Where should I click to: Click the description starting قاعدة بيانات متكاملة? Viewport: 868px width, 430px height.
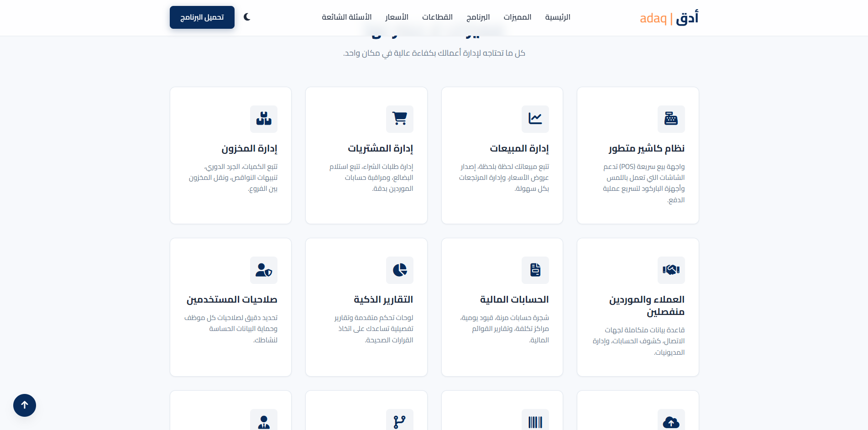click(x=638, y=341)
